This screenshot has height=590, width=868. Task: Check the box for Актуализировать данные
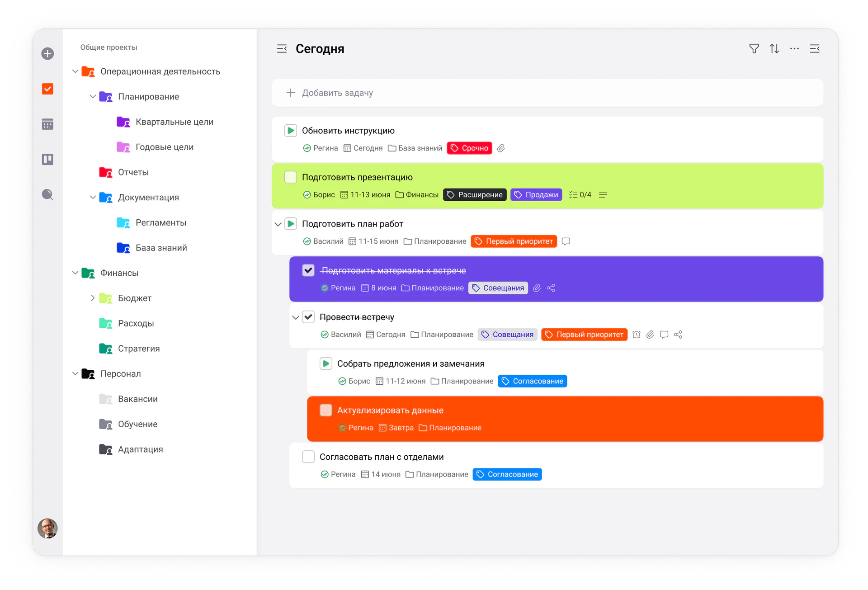(x=326, y=410)
